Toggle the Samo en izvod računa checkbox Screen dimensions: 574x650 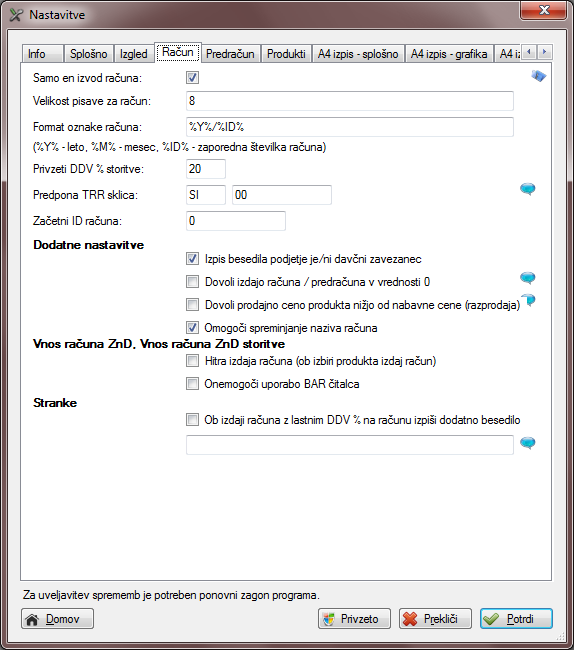[192, 78]
